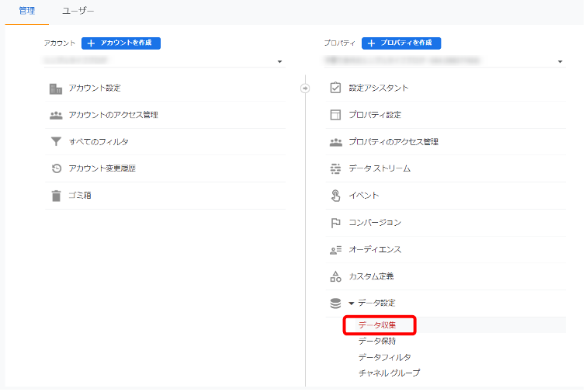
Task: Click the アカウントを作成 button
Action: click(x=121, y=43)
